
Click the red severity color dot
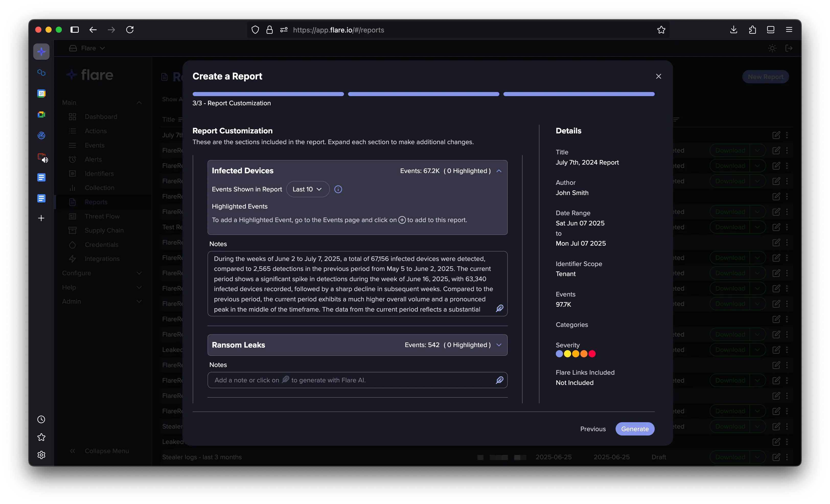pyautogui.click(x=592, y=354)
